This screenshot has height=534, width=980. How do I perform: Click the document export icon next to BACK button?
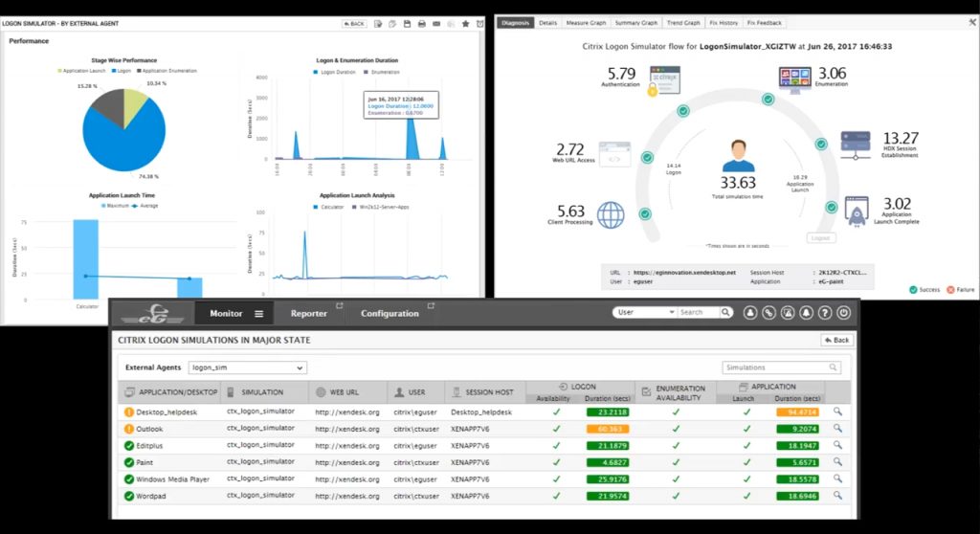pyautogui.click(x=378, y=24)
